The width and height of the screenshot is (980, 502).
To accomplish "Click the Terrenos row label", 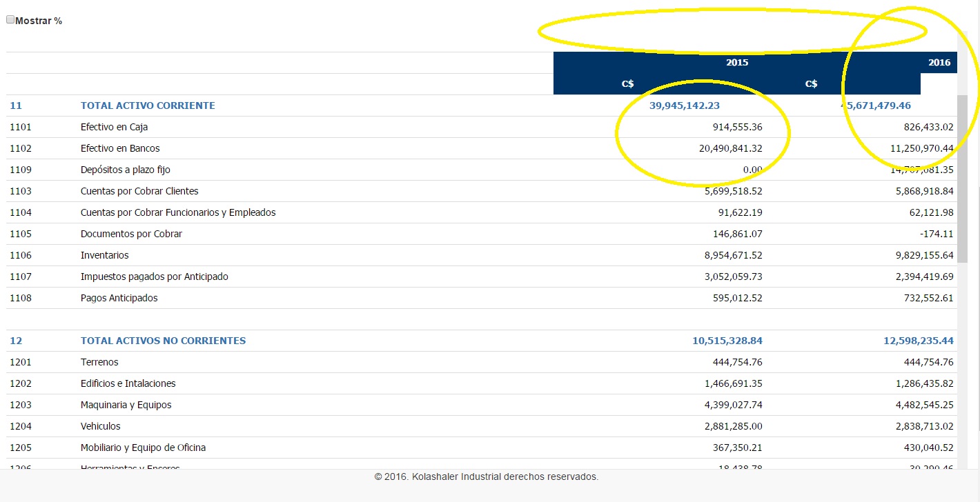I will 99,362.
